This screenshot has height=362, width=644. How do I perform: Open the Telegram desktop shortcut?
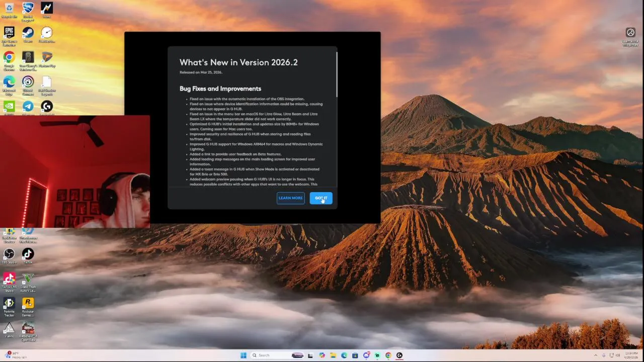click(x=28, y=108)
